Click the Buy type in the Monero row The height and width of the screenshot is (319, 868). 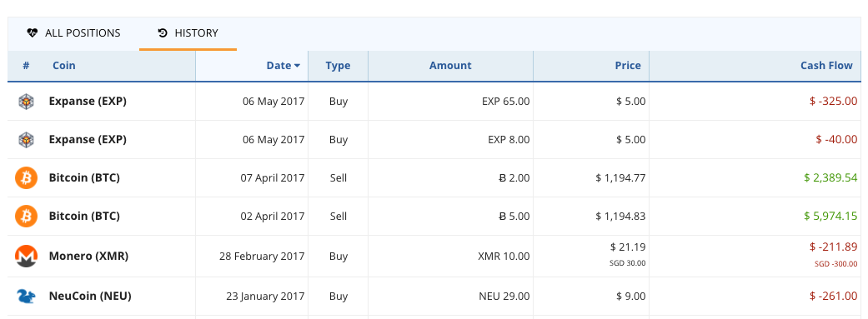coord(339,257)
